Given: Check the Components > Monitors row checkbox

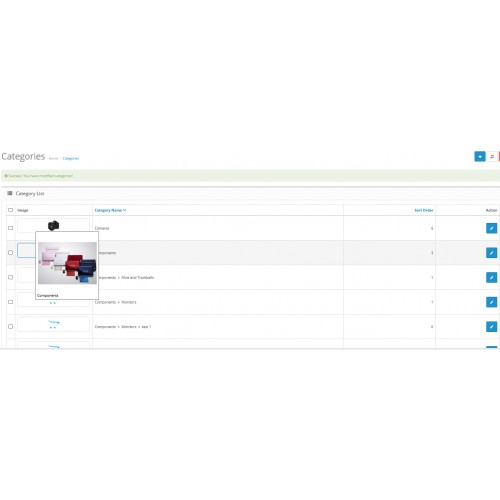Looking at the screenshot, I should (x=10, y=302).
